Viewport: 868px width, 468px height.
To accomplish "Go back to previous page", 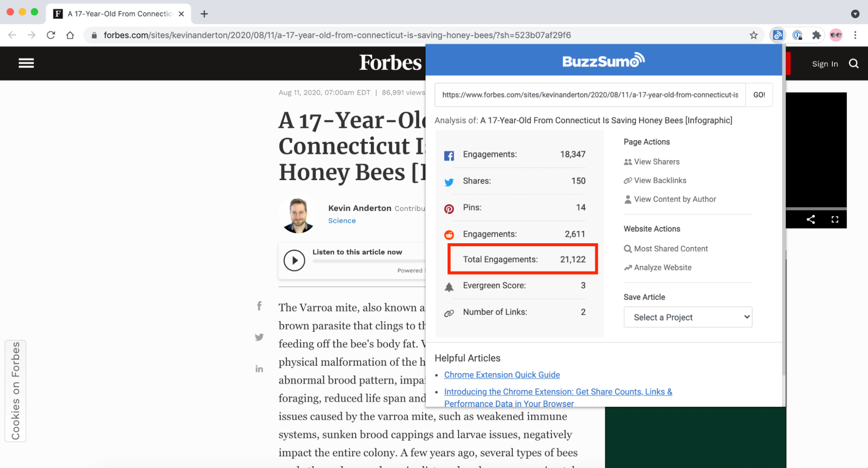I will [x=12, y=35].
